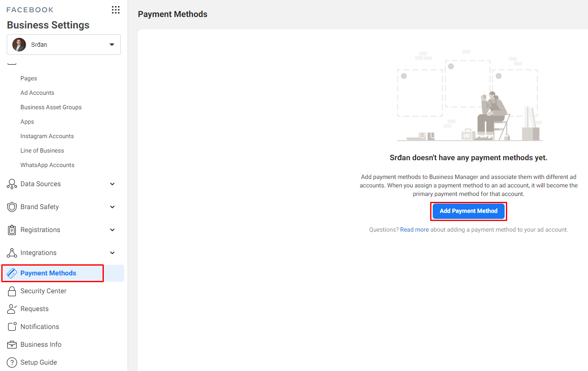Select Business Asset Groups
The image size is (588, 371).
click(x=51, y=107)
